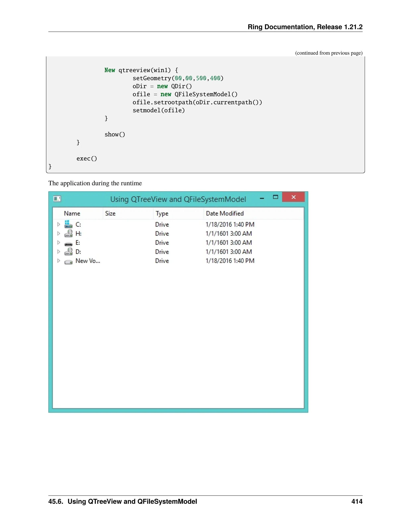
Task: Click the New Volume drive icon
Action: pyautogui.click(x=68, y=262)
